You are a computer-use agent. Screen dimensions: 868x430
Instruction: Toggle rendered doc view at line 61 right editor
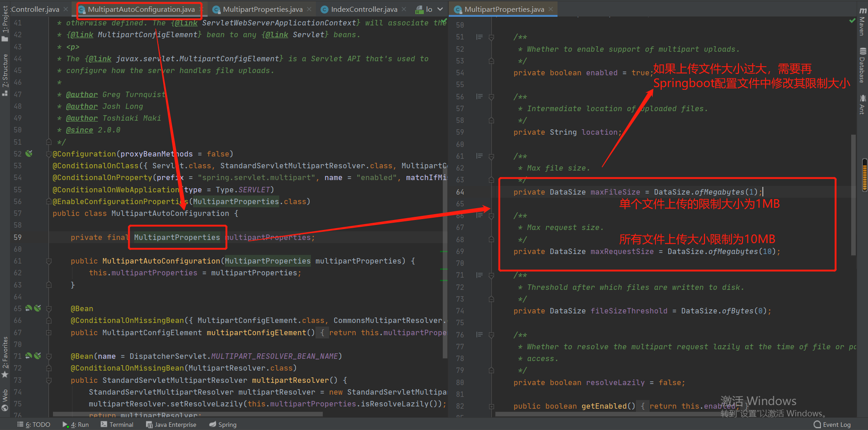coord(479,156)
